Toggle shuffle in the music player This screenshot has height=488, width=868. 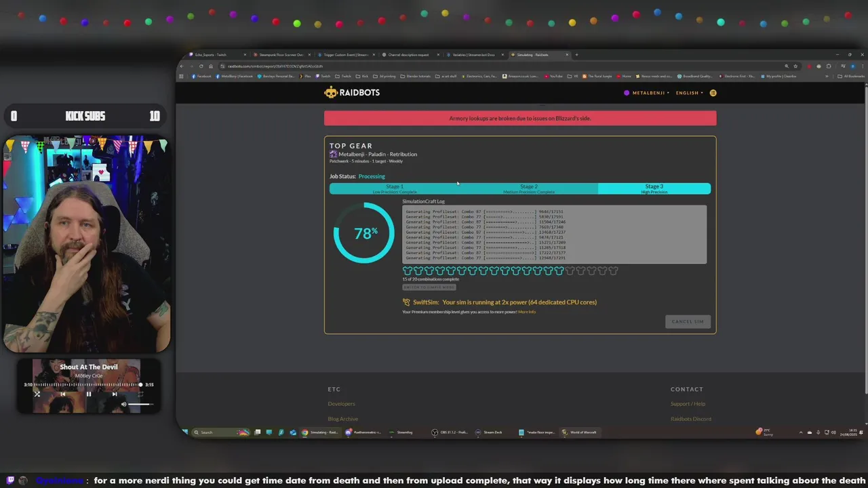pos(37,394)
